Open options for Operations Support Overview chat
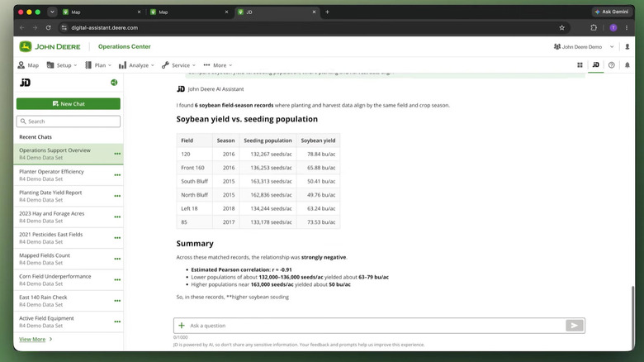The width and height of the screenshot is (644, 362). [x=117, y=154]
